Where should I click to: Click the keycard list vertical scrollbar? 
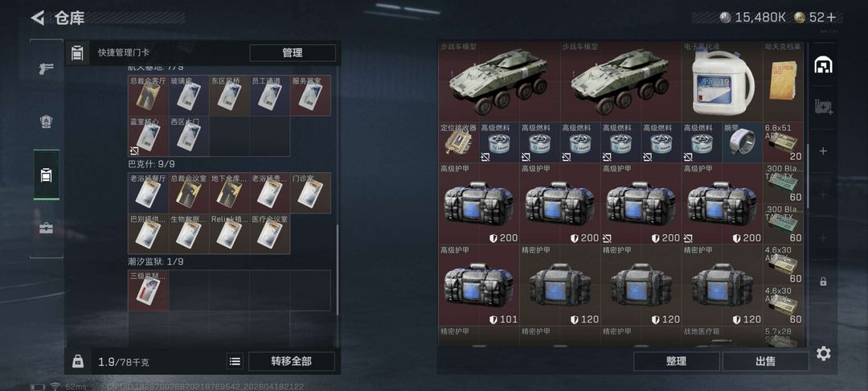tap(337, 270)
